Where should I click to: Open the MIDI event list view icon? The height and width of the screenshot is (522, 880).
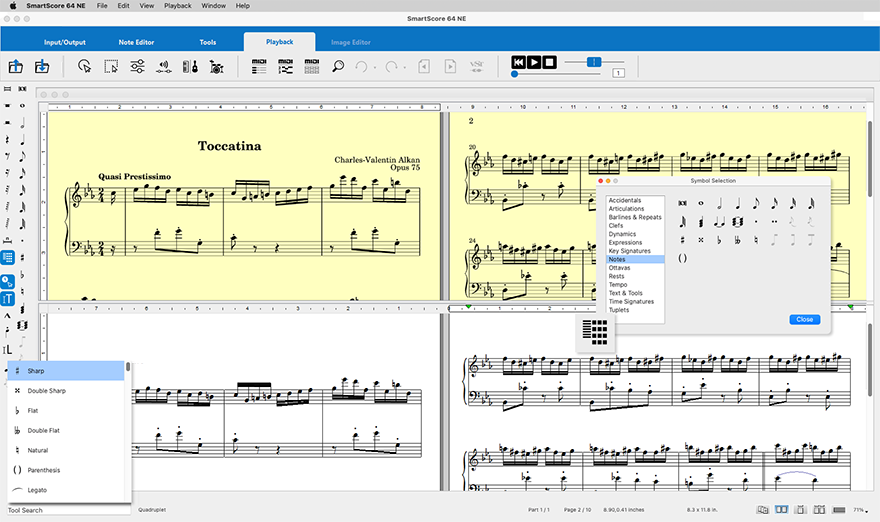tap(259, 66)
